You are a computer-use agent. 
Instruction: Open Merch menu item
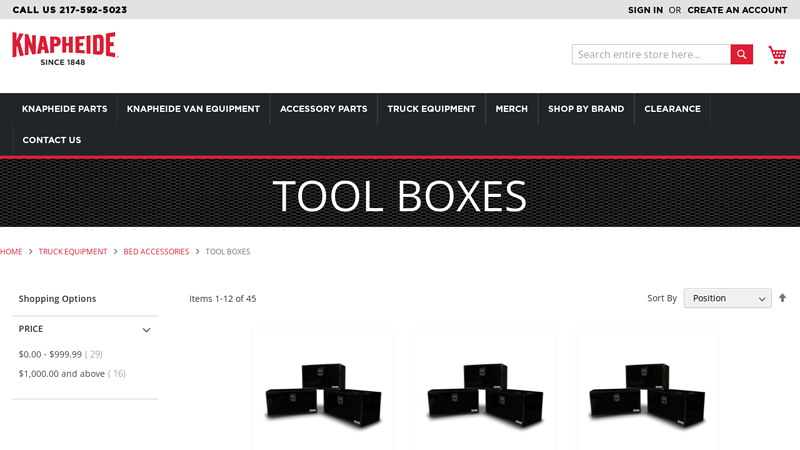(511, 109)
